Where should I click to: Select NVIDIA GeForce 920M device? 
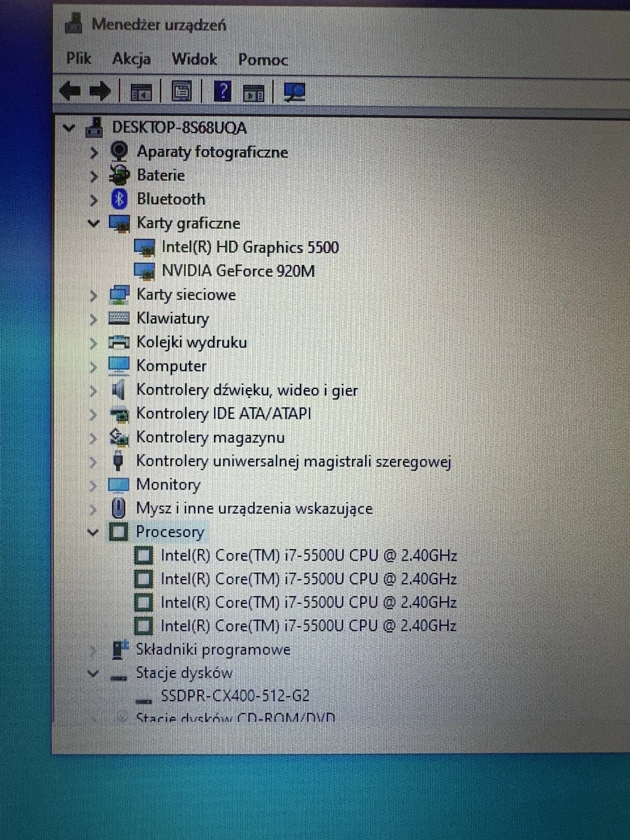238,271
